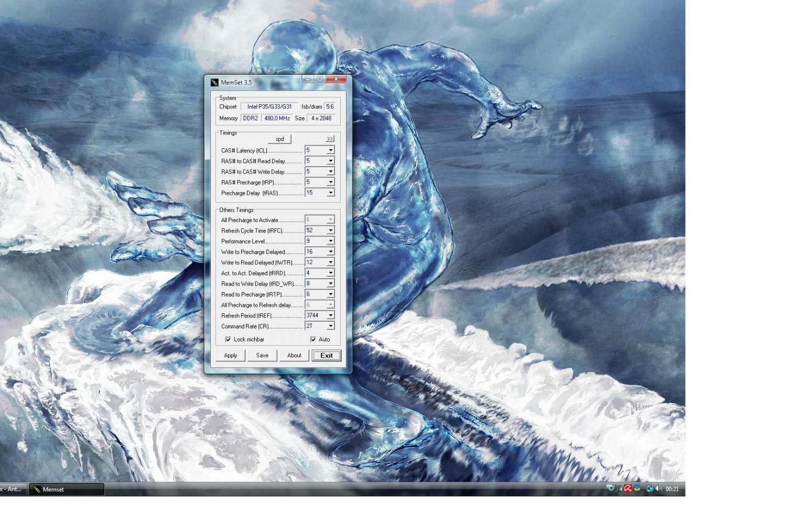Uncheck the Auto checkbox
The height and width of the screenshot is (507, 812).
pyautogui.click(x=313, y=339)
